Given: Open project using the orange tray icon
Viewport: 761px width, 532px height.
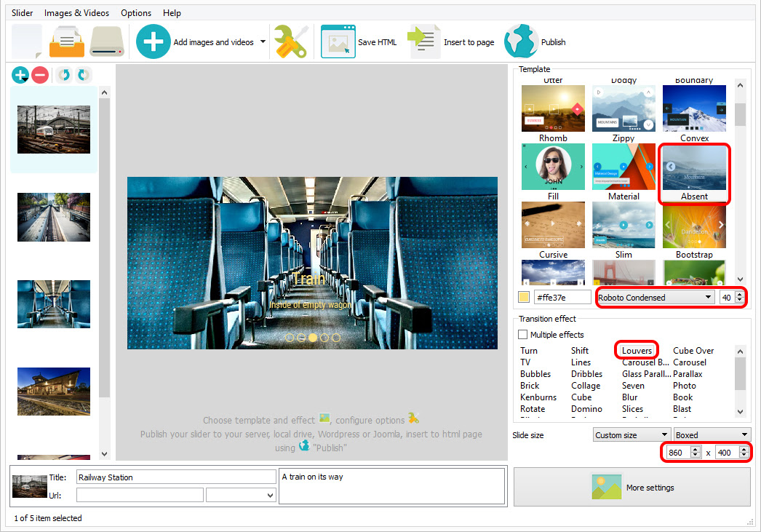Looking at the screenshot, I should coord(67,41).
